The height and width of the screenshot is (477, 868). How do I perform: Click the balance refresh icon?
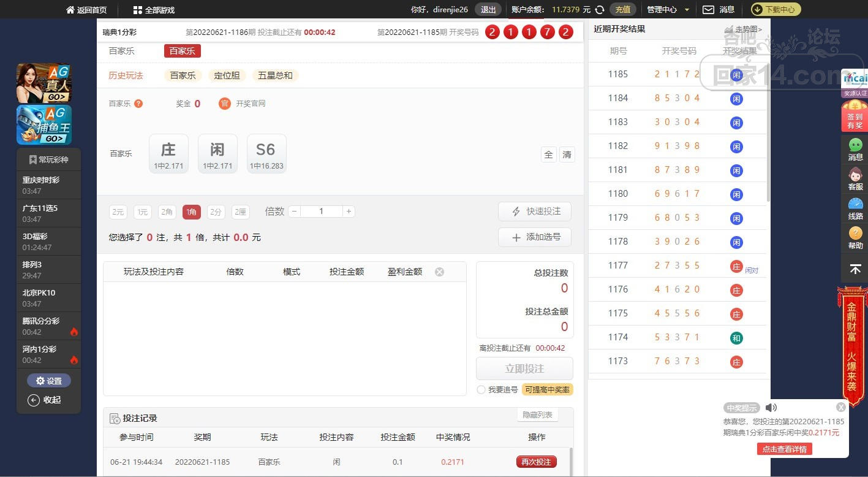point(600,10)
